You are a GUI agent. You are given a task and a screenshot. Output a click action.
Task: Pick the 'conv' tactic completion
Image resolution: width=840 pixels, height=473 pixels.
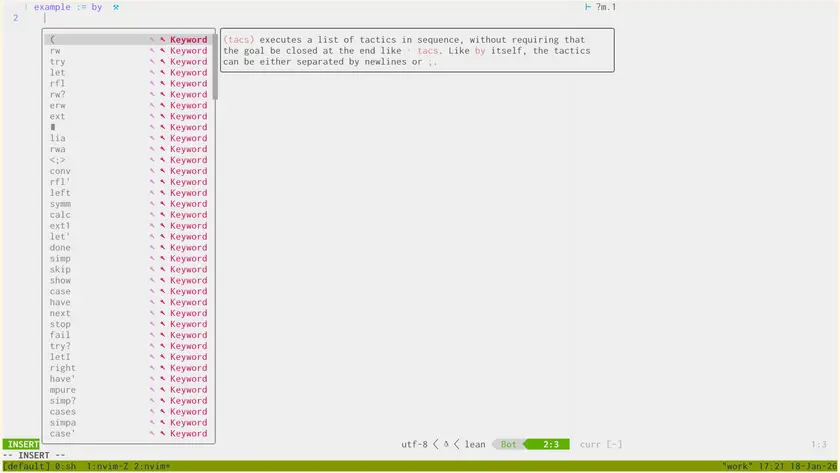[60, 171]
